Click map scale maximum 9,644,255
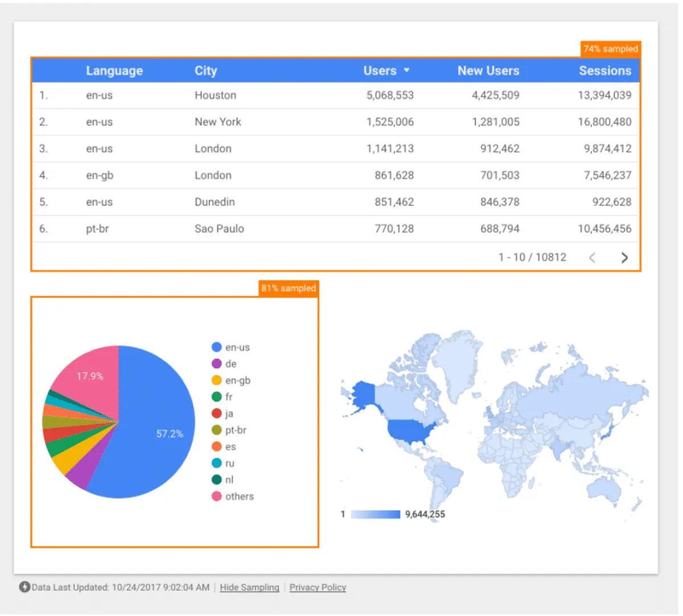This screenshot has height=616, width=683. click(x=425, y=514)
